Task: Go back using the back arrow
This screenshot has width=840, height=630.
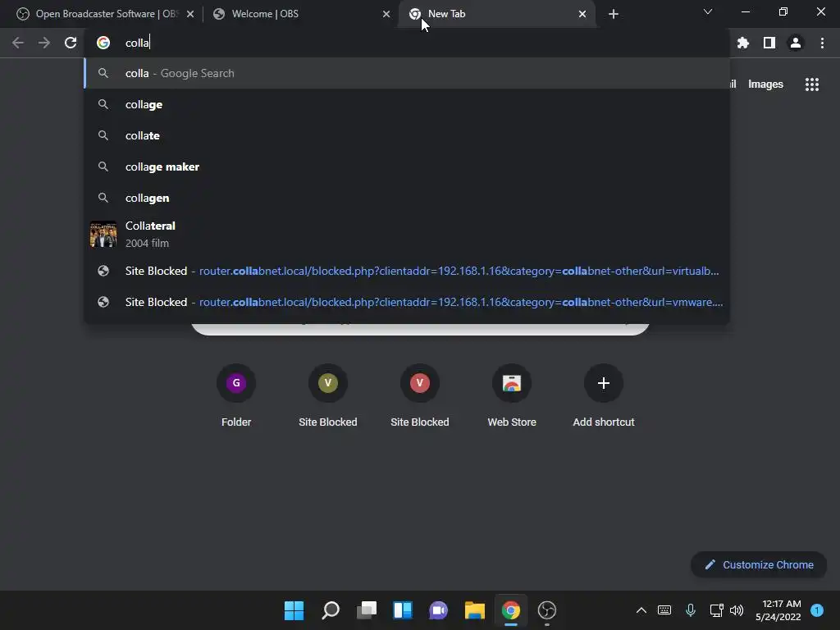Action: [18, 43]
